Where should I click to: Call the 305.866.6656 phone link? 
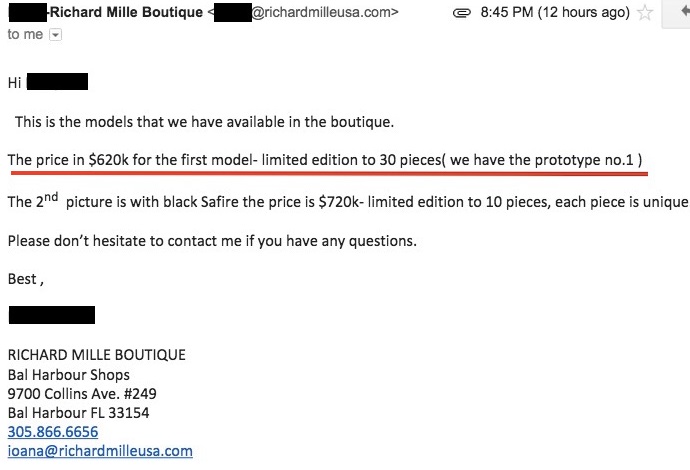[53, 432]
